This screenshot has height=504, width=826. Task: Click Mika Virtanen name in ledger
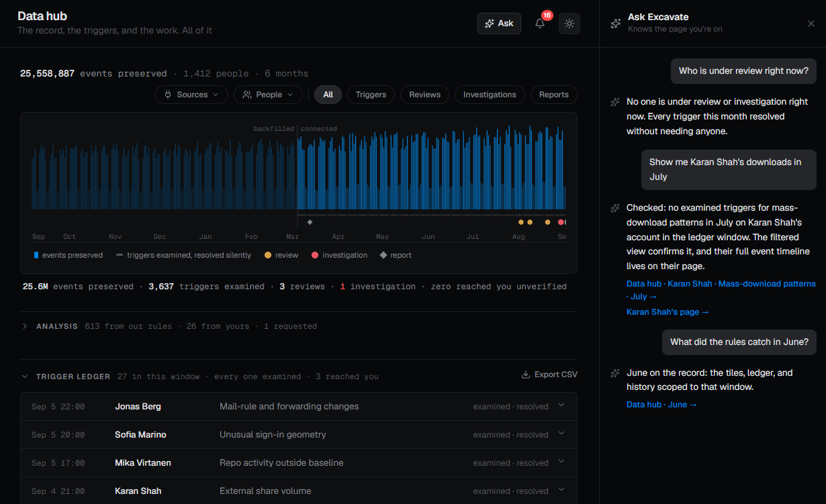142,462
